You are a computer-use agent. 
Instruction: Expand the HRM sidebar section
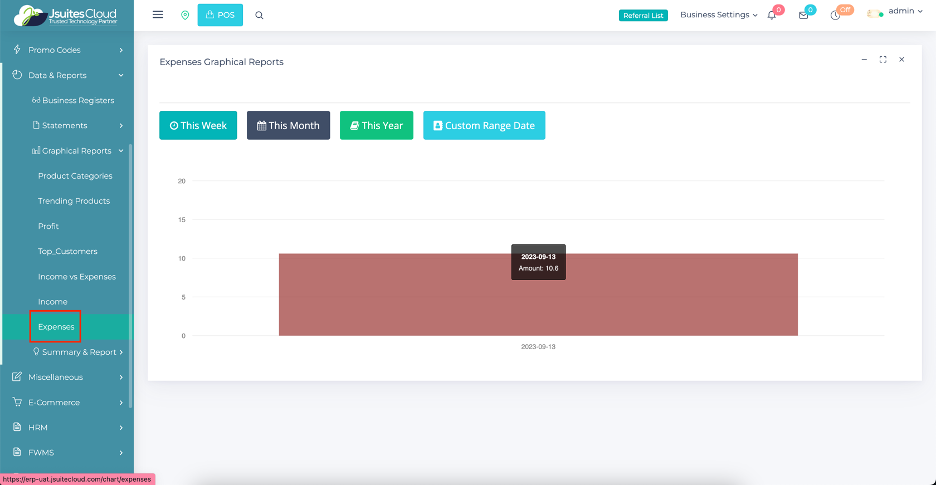tap(67, 427)
